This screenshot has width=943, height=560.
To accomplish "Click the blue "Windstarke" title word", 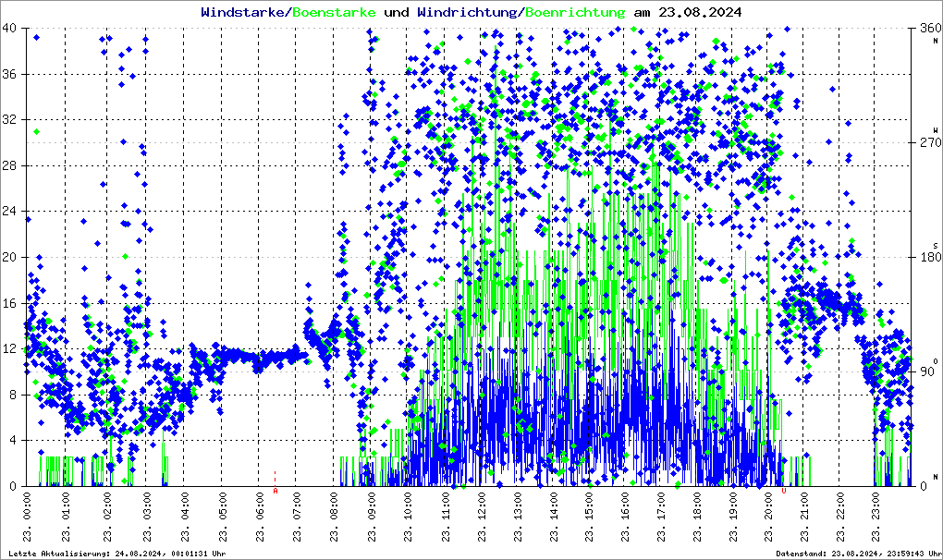I will [242, 12].
